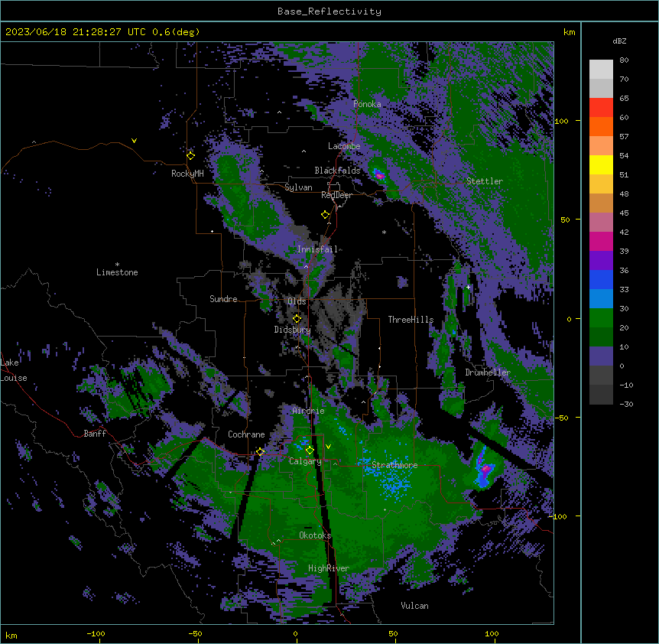Click the Airdrie city label
This screenshot has width=659, height=644.
pos(309,411)
